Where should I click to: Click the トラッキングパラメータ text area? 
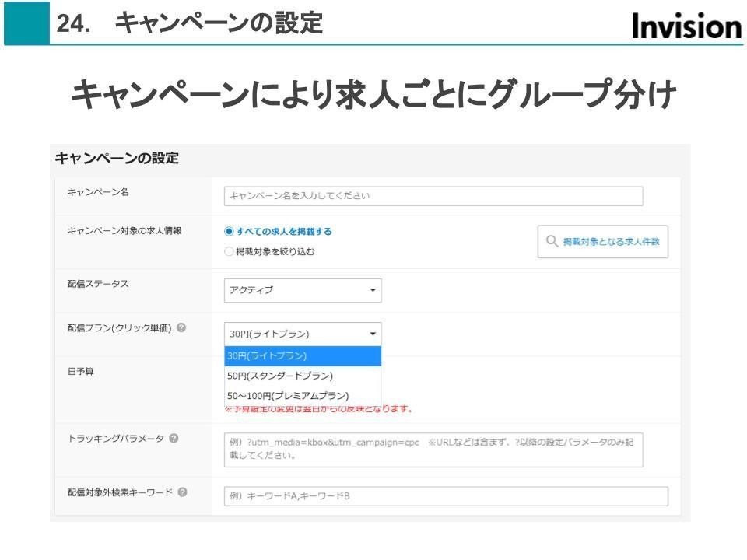tap(433, 450)
